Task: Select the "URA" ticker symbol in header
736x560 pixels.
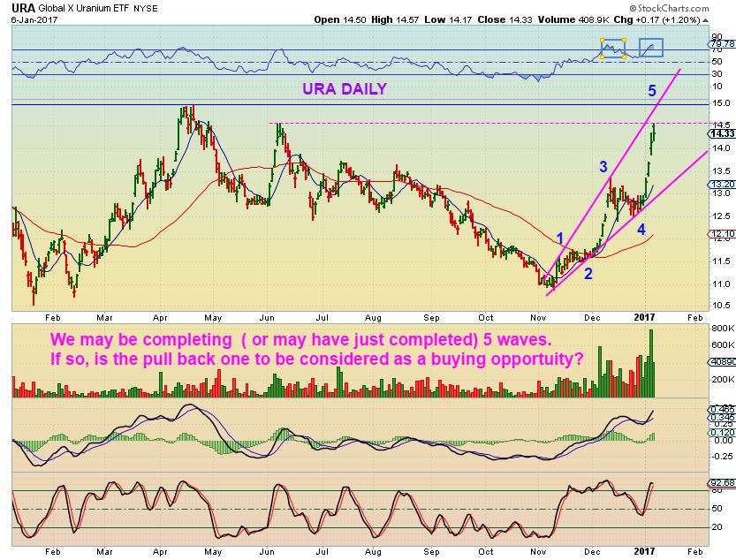Action: tap(23, 8)
